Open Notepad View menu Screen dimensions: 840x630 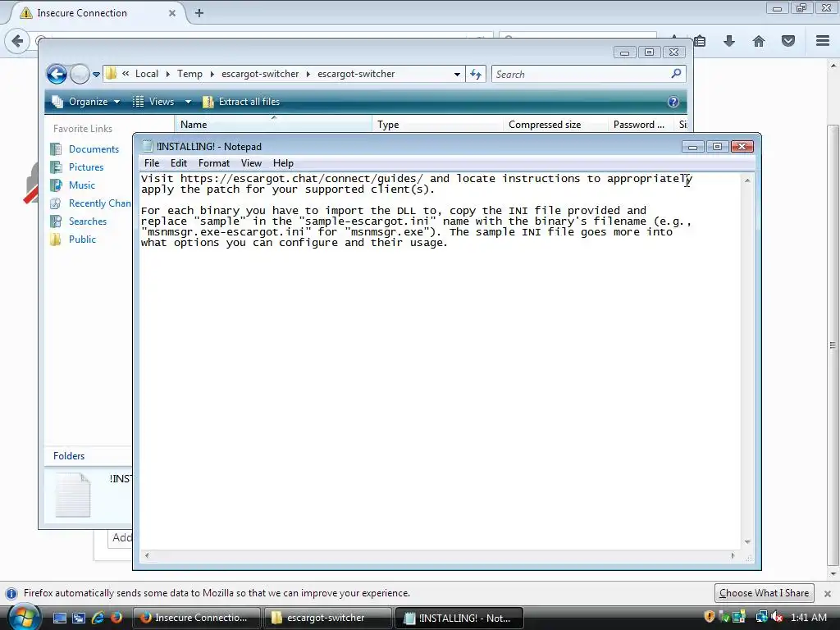click(251, 163)
